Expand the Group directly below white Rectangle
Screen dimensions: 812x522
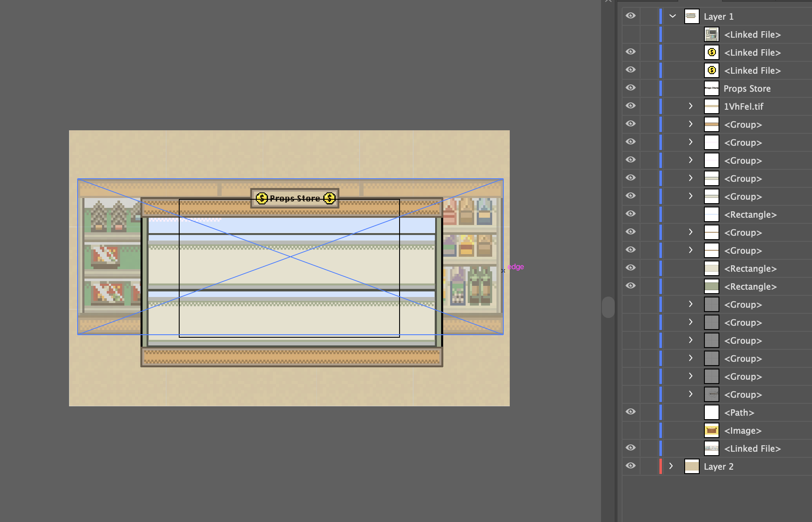click(x=690, y=232)
